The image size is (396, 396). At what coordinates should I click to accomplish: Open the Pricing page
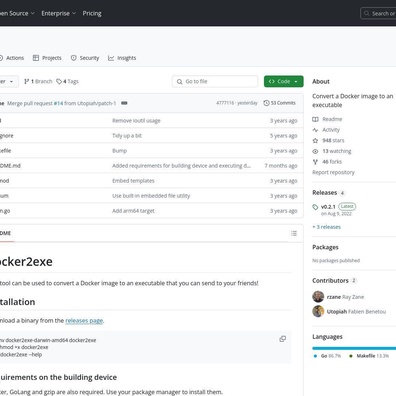[92, 13]
